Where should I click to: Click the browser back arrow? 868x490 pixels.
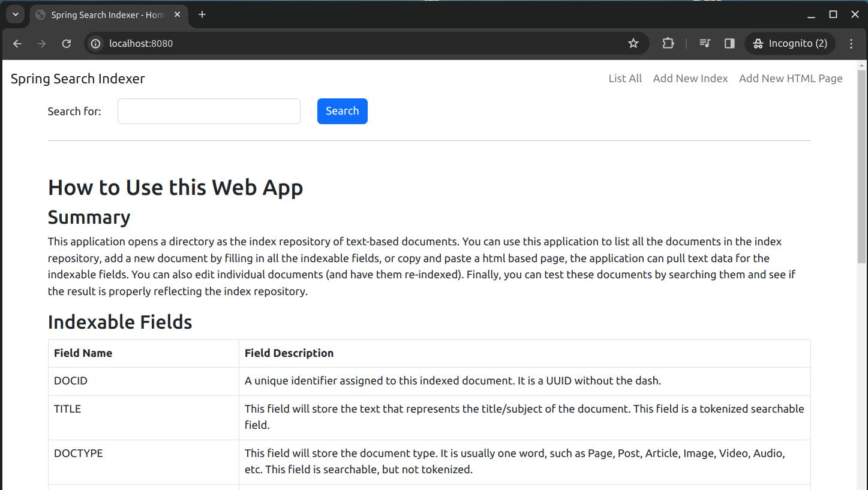[17, 43]
